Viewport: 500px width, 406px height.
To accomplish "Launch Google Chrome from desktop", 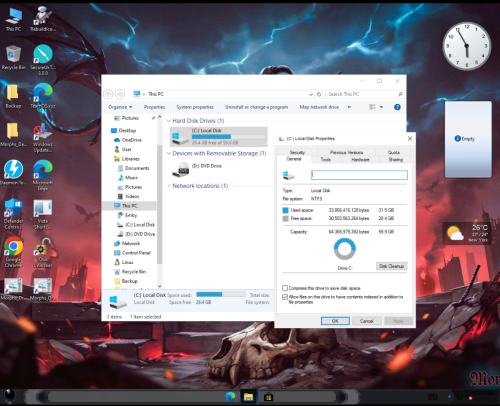I will 13,252.
